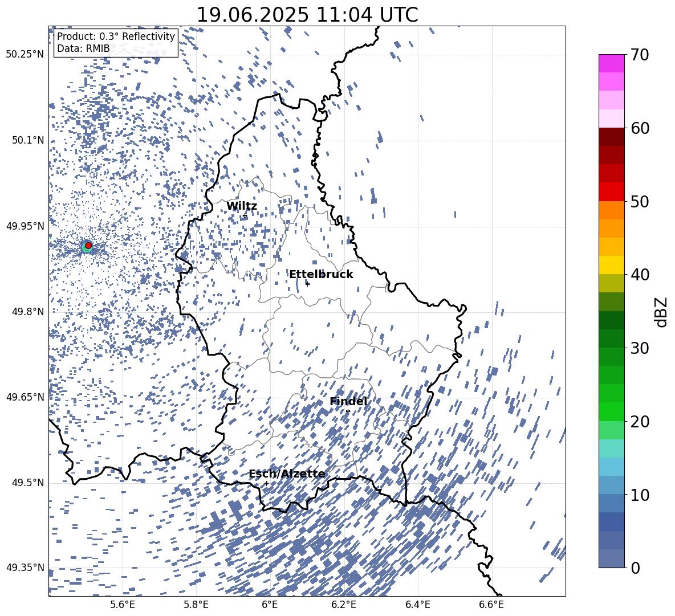This screenshot has width=675, height=616.
Task: Click the 50.1°N latitude tick label
Action: pyautogui.click(x=28, y=141)
